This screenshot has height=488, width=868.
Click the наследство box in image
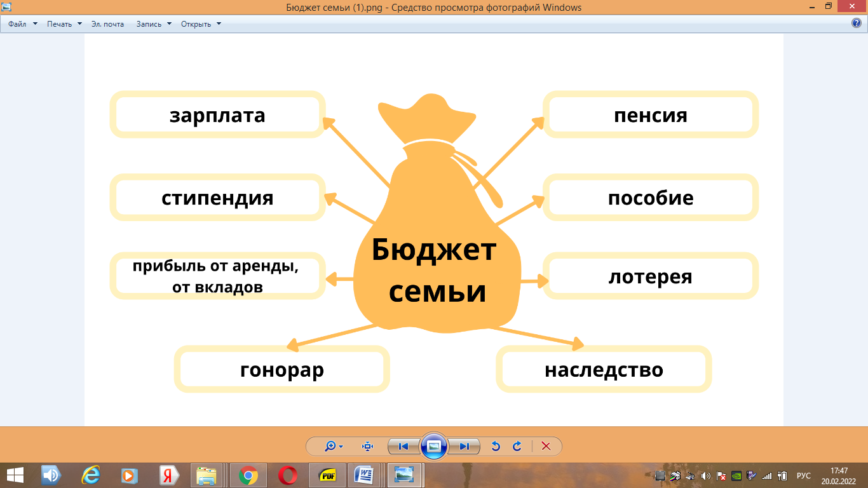click(x=604, y=369)
